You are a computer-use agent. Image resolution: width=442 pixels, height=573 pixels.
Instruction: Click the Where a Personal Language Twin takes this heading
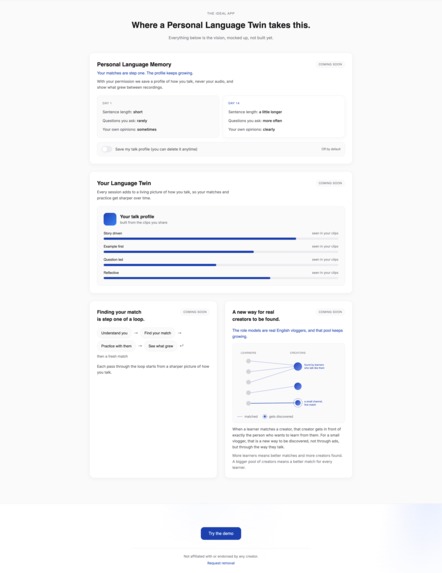(221, 25)
